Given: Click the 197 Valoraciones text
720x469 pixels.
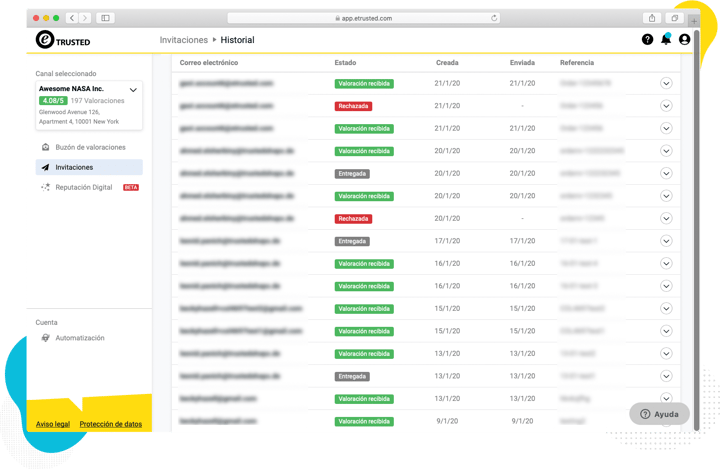Looking at the screenshot, I should (97, 101).
